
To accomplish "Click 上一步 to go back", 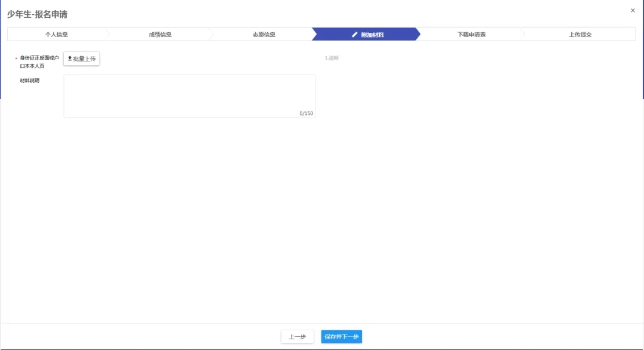I will pos(297,337).
